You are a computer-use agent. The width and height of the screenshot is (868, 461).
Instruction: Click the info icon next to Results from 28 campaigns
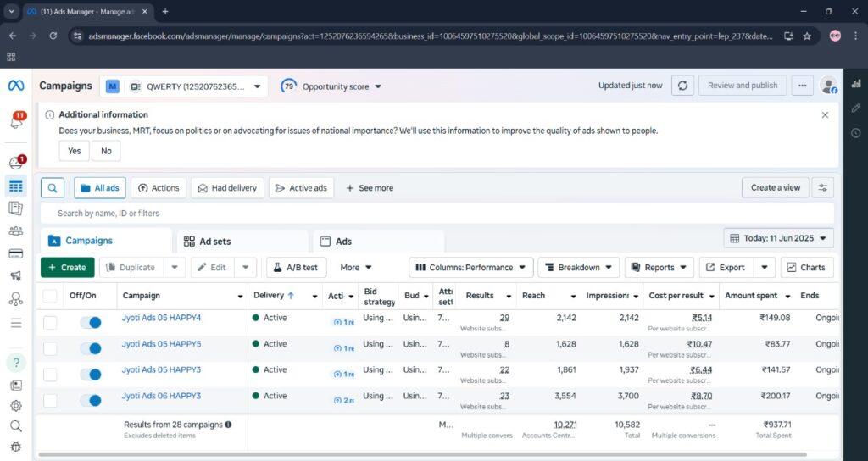pyautogui.click(x=228, y=425)
